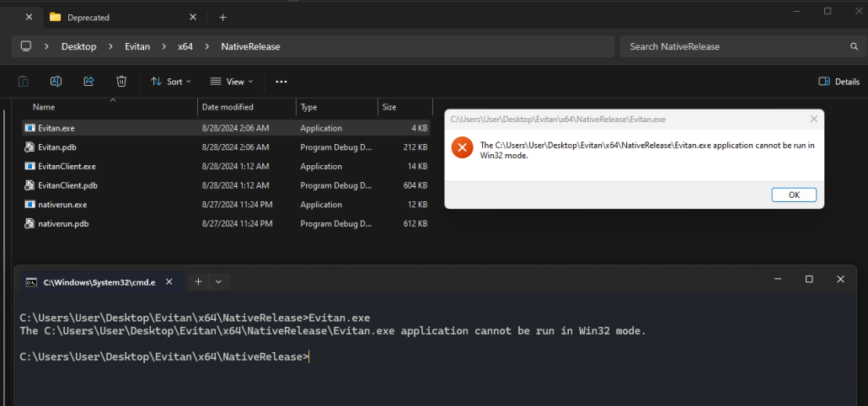The image size is (868, 406).
Task: Minimize the terminal window
Action: (778, 280)
